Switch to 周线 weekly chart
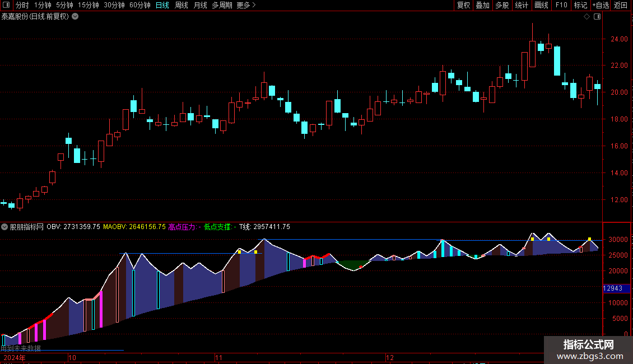 click(181, 5)
